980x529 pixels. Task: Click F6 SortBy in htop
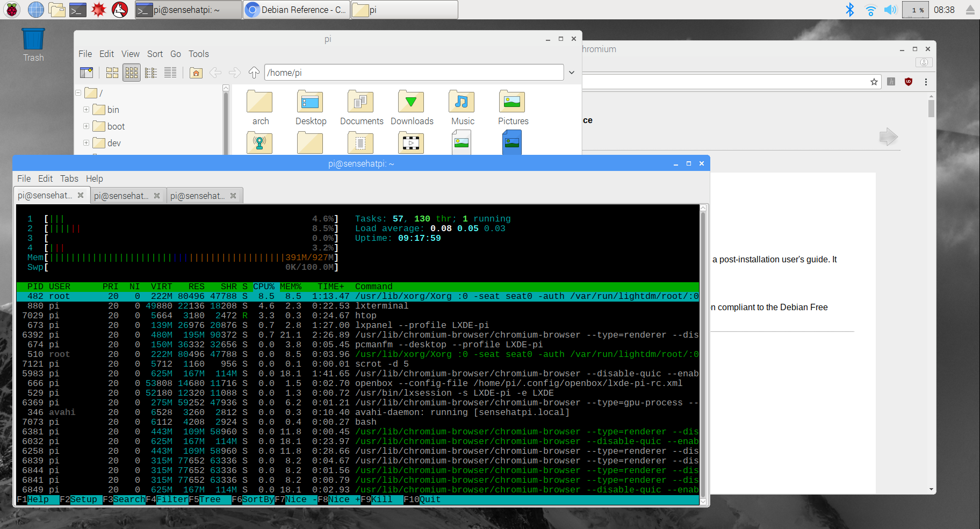[x=253, y=499]
